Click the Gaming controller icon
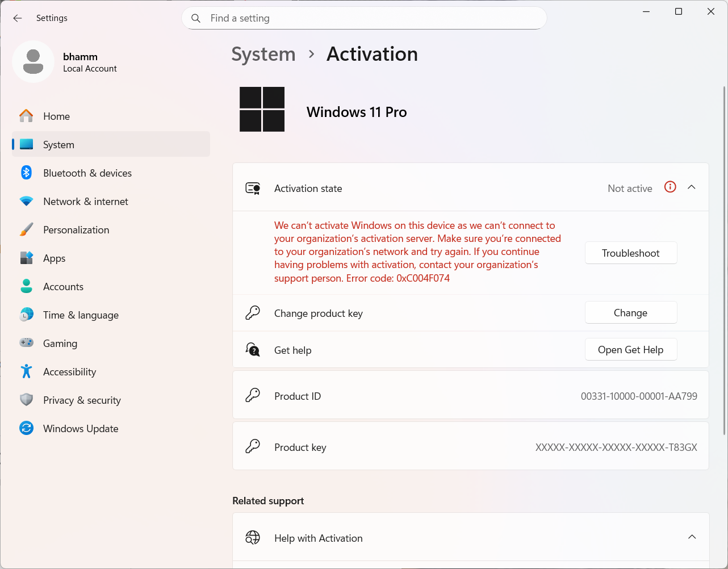The width and height of the screenshot is (728, 569). tap(26, 343)
